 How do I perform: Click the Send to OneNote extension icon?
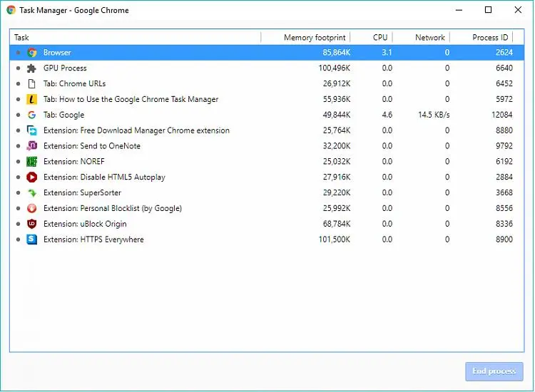pos(31,146)
